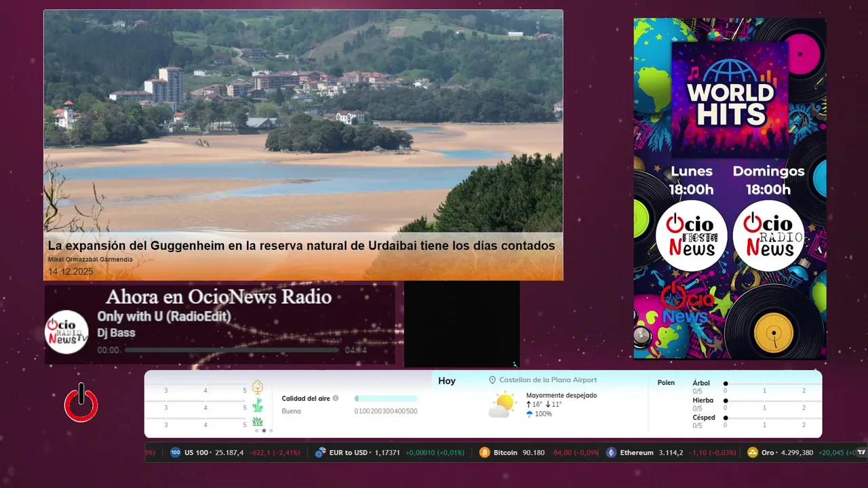Open the US 100 ticker quote
The width and height of the screenshot is (868, 488).
click(x=234, y=452)
